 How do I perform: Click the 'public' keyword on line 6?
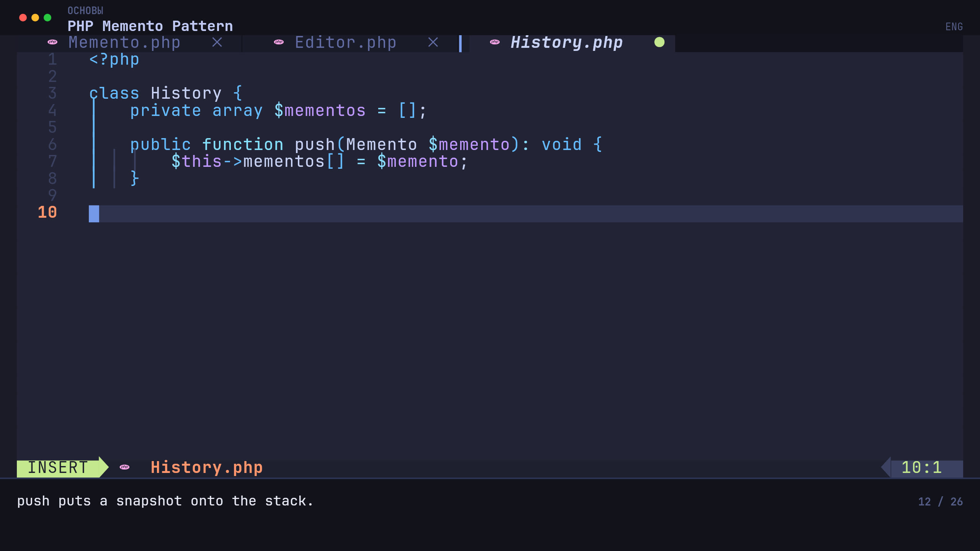160,145
